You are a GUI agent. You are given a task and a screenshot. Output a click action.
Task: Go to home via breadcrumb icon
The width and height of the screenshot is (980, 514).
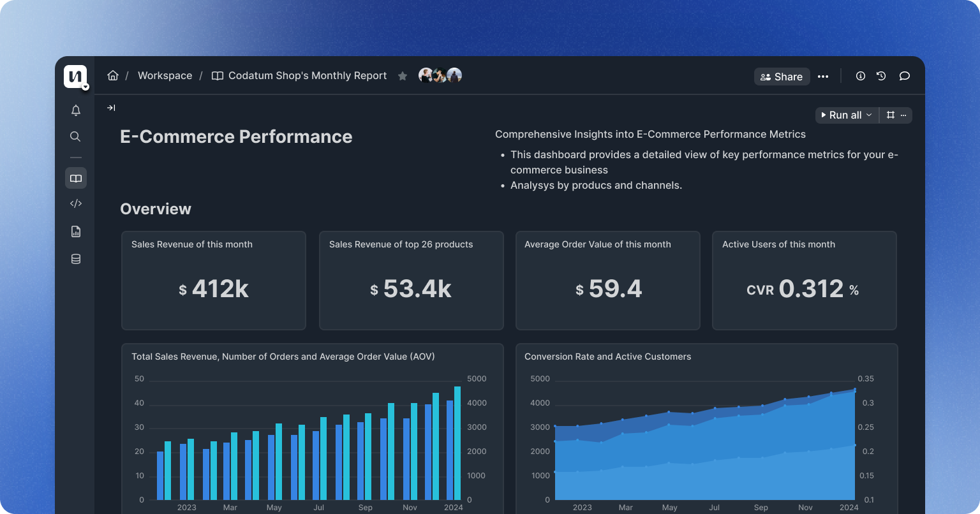pos(113,76)
